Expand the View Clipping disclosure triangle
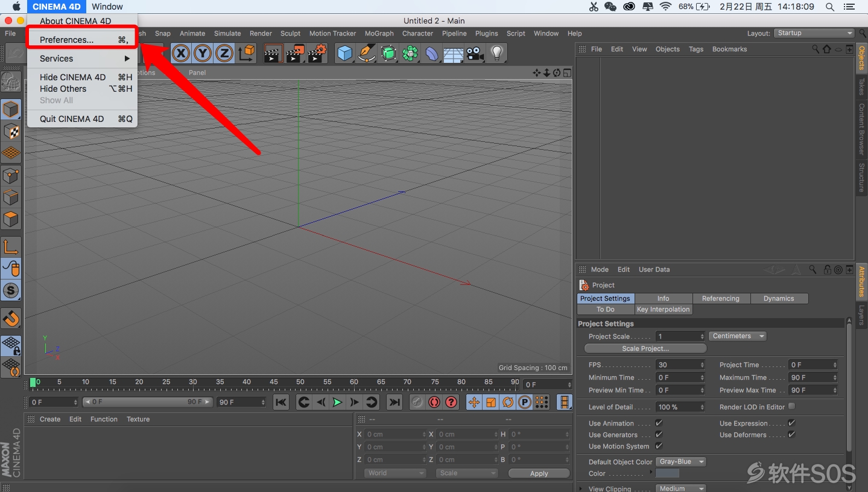The image size is (868, 492). point(581,488)
